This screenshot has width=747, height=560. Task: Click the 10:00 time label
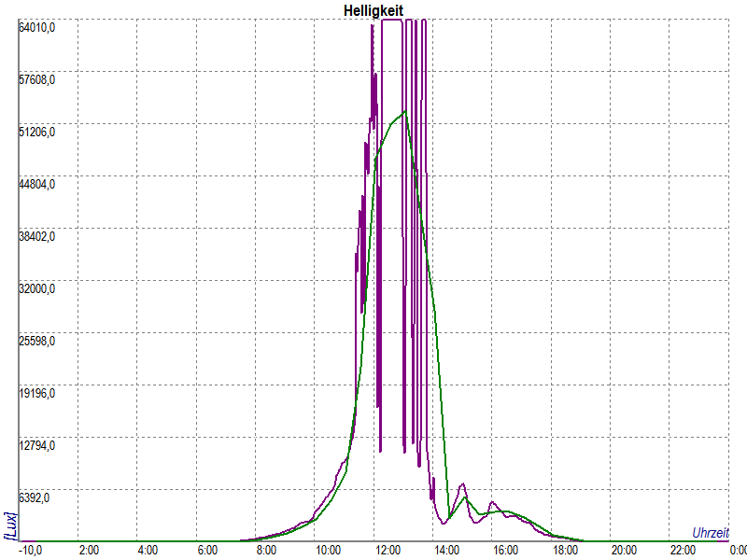pos(328,551)
